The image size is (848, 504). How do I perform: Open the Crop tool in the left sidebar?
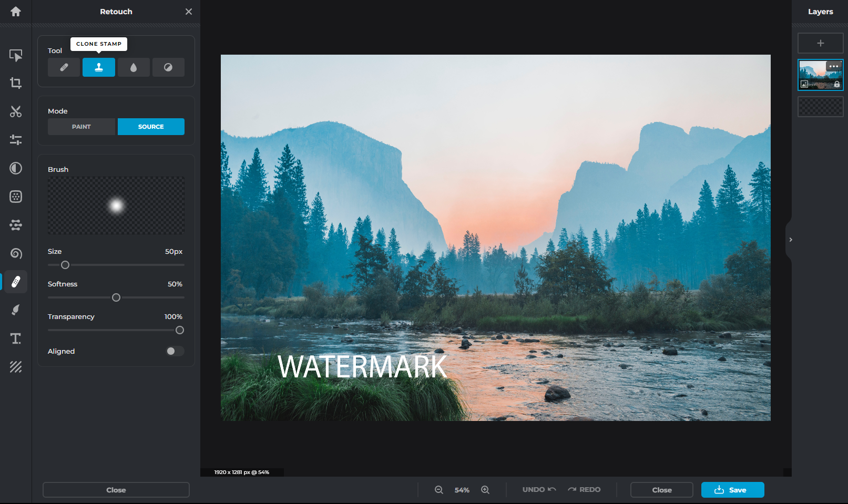pyautogui.click(x=15, y=83)
